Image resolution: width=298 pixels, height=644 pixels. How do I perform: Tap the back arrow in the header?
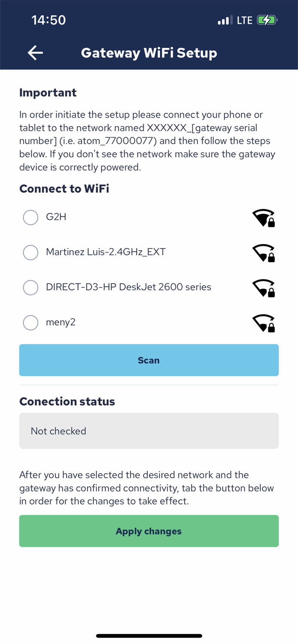(x=35, y=52)
